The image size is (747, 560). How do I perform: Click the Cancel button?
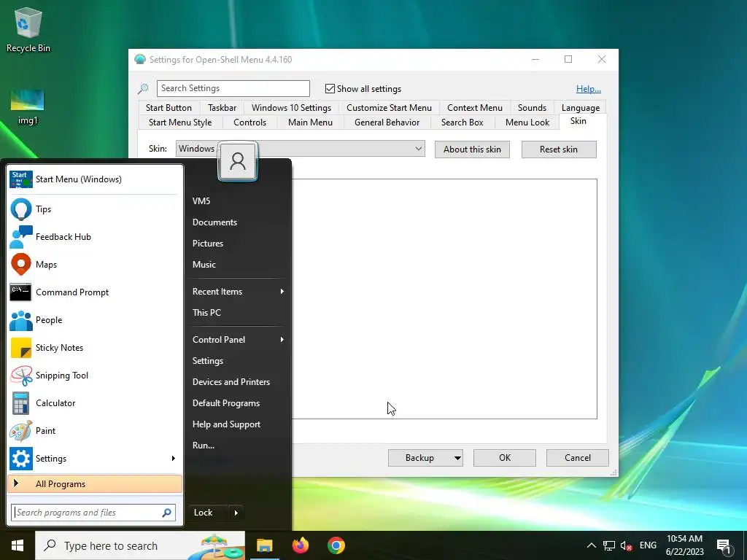pyautogui.click(x=578, y=458)
